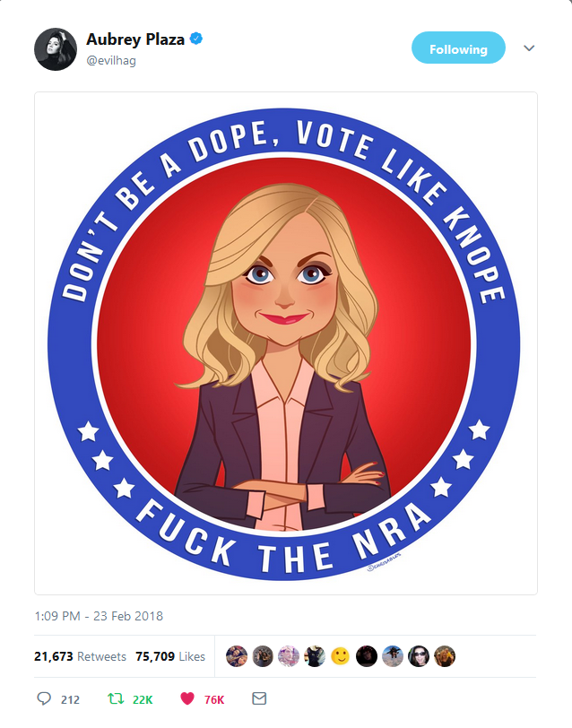Screen dimensions: 572x728
Task: Click the red heart like icon
Action: 187,698
